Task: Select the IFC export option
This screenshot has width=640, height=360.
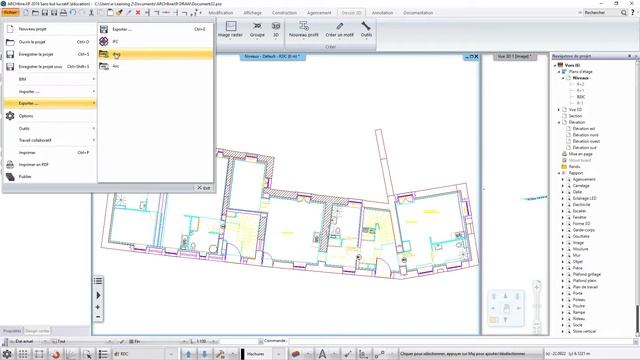Action: (x=155, y=42)
